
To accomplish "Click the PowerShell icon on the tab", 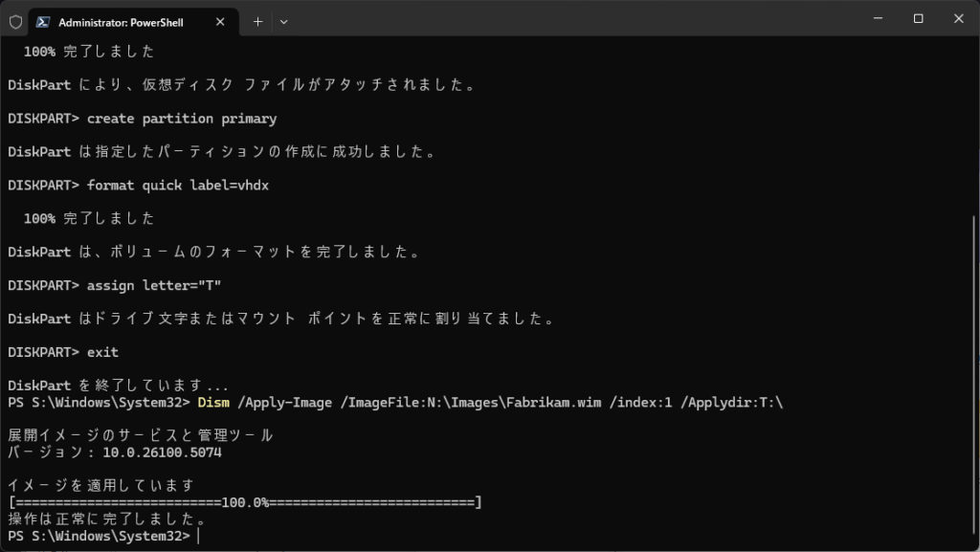I will (x=43, y=21).
